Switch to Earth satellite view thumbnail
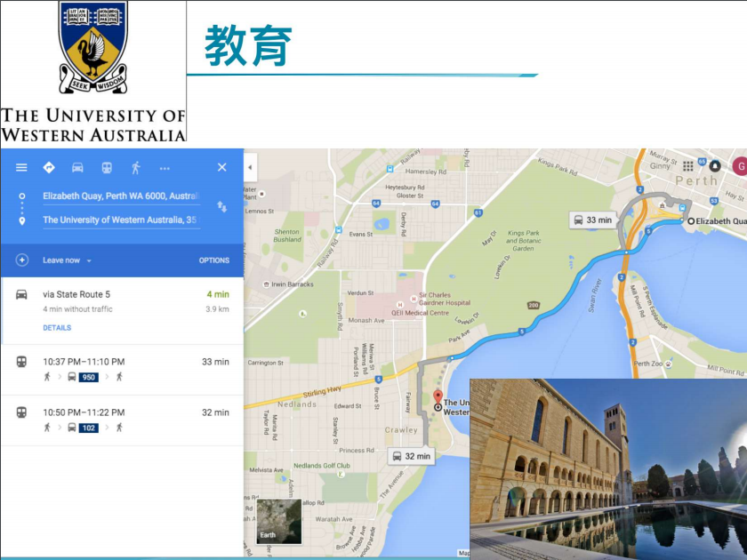Image resolution: width=747 pixels, height=560 pixels. tap(278, 521)
